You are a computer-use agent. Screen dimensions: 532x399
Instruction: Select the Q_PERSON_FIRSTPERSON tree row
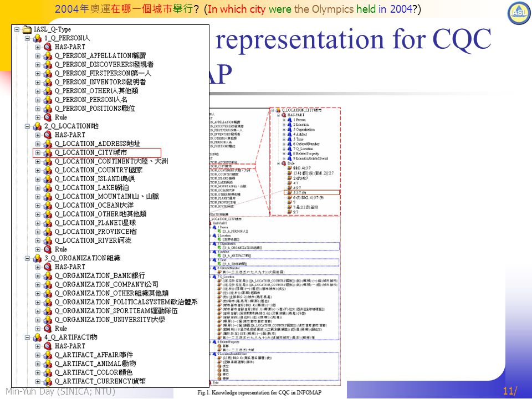[x=93, y=73]
